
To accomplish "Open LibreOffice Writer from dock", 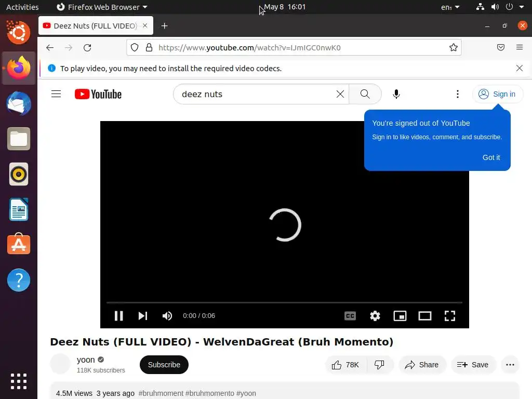I will [19, 210].
